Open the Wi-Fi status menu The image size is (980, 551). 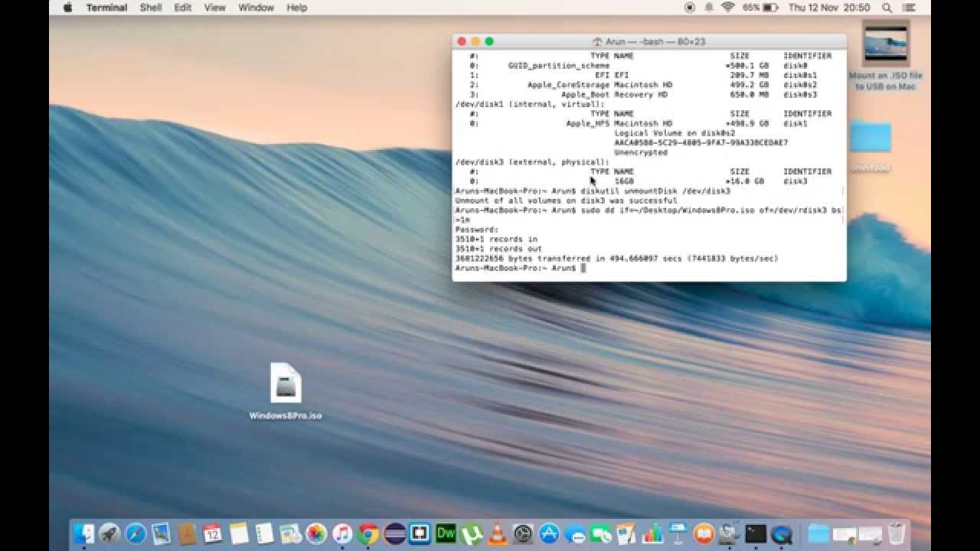click(x=727, y=8)
